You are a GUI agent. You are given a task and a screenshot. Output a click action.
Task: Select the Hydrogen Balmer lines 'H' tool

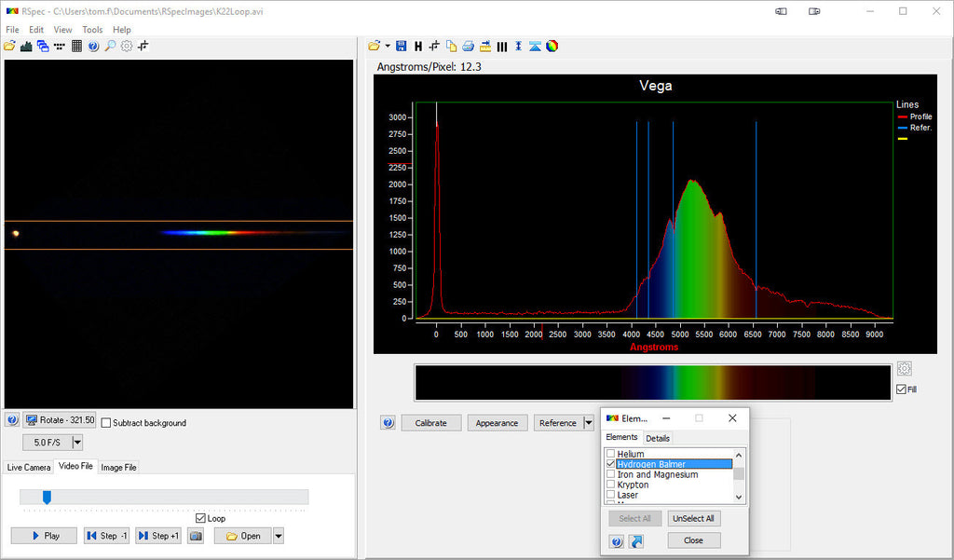tap(418, 46)
